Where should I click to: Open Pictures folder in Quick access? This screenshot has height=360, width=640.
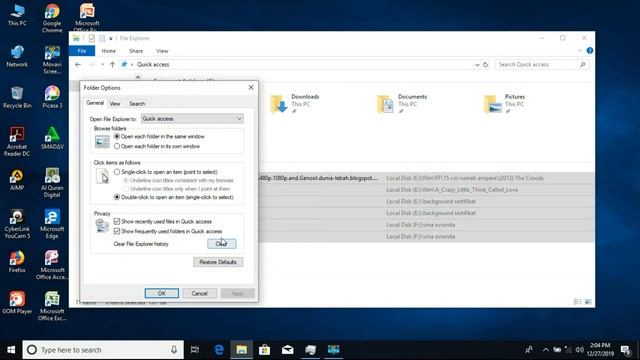pyautogui.click(x=504, y=104)
